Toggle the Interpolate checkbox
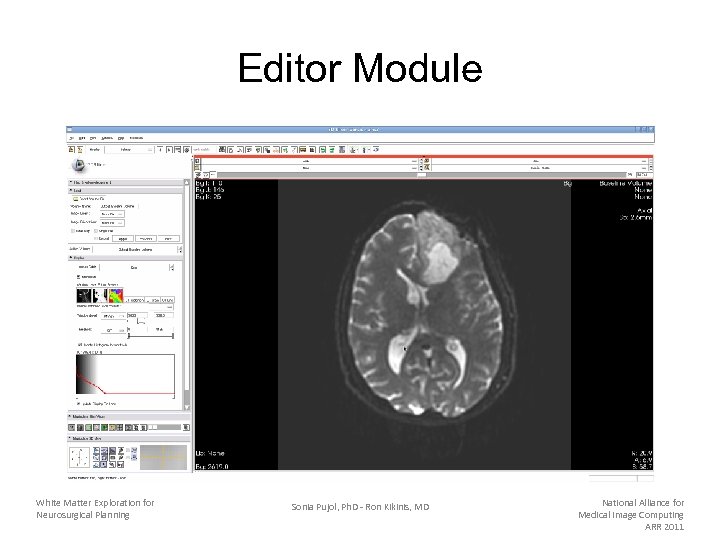Image resolution: width=720 pixels, height=540 pixels. click(x=79, y=276)
